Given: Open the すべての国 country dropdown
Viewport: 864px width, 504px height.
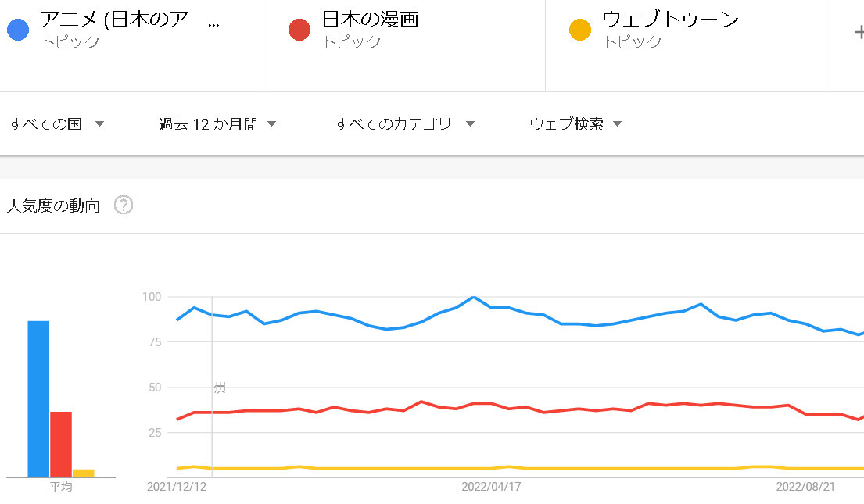Looking at the screenshot, I should 56,124.
